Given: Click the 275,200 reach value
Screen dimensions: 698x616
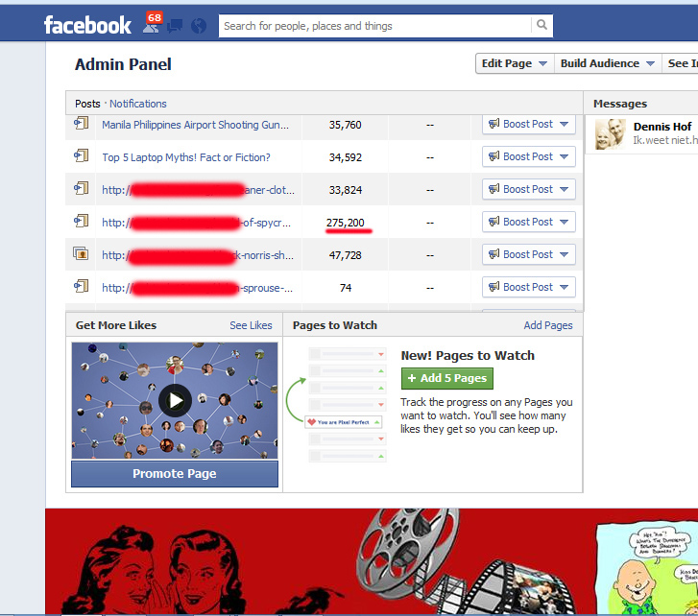Looking at the screenshot, I should point(346,223).
